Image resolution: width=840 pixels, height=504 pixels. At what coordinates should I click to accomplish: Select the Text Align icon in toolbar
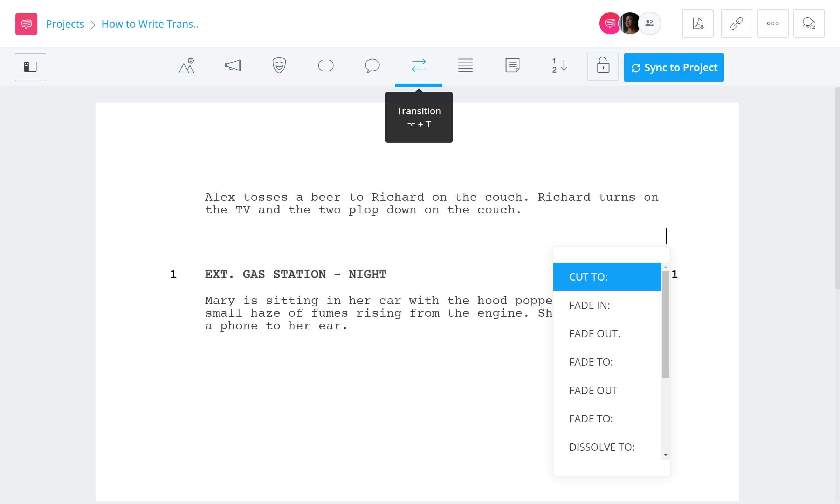464,67
